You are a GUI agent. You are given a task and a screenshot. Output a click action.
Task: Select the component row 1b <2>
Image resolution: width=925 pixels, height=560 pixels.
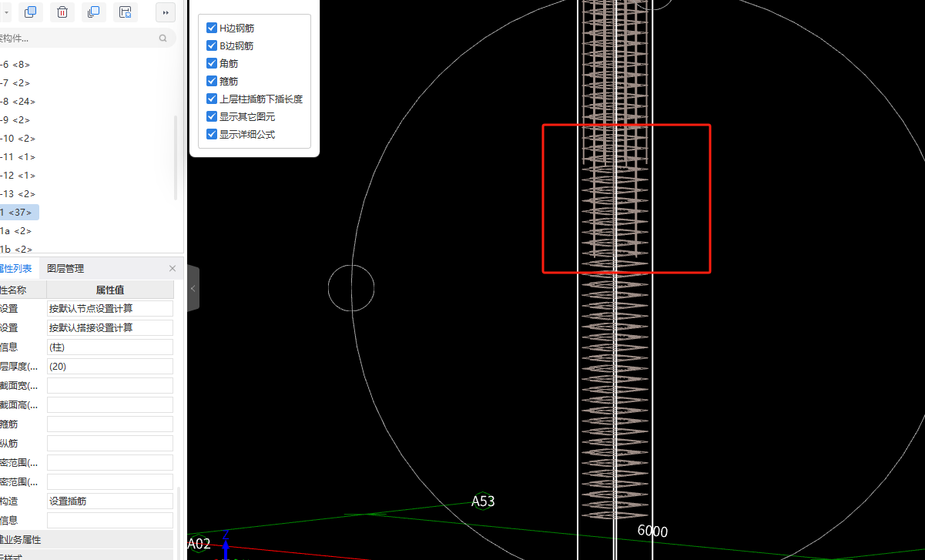pos(16,249)
